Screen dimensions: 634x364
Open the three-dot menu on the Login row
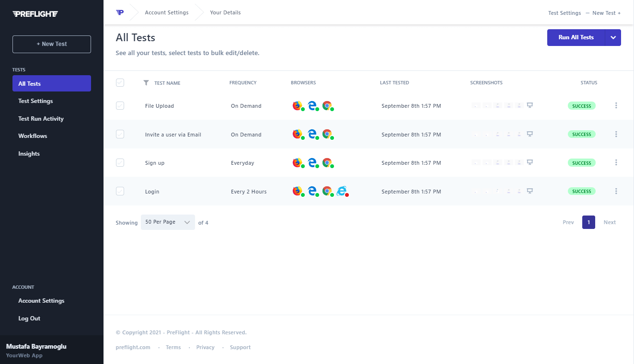(616, 191)
